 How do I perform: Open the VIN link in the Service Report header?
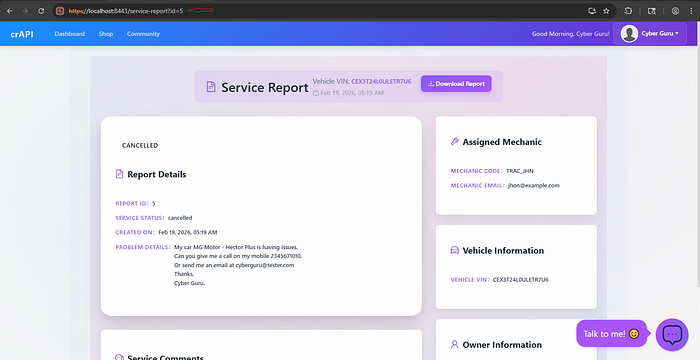(x=381, y=81)
